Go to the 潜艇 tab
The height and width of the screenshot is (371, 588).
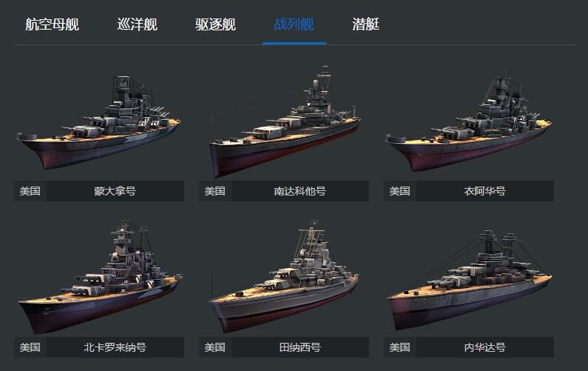point(365,24)
